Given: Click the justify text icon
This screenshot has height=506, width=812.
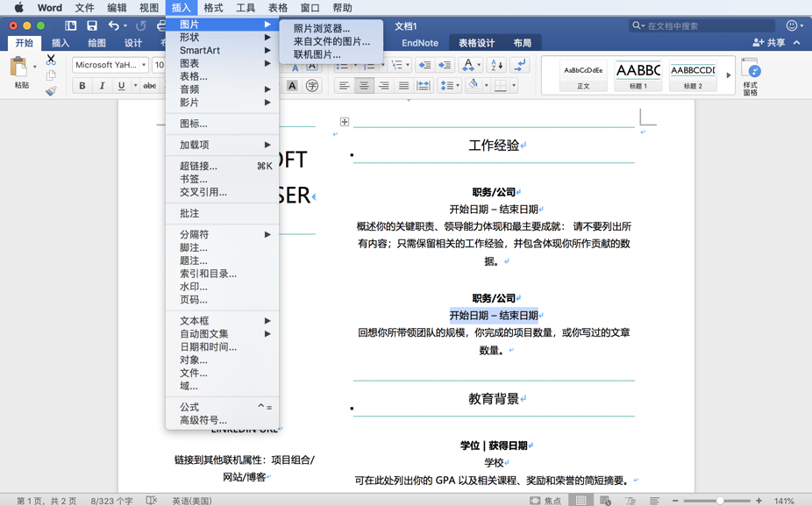Looking at the screenshot, I should (403, 85).
